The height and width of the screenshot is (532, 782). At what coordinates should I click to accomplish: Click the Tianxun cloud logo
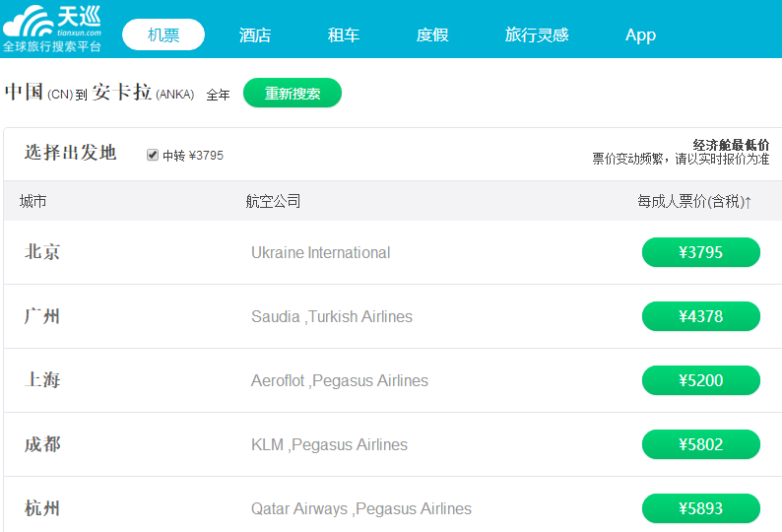click(52, 28)
